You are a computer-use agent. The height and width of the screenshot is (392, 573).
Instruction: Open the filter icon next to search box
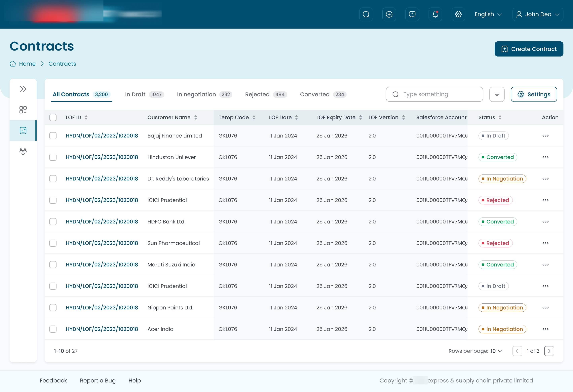[497, 94]
